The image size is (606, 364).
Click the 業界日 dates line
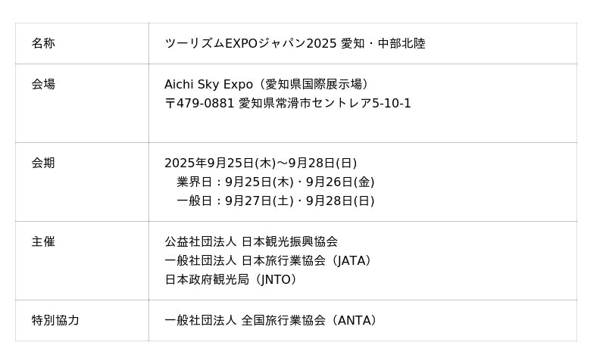pos(276,182)
